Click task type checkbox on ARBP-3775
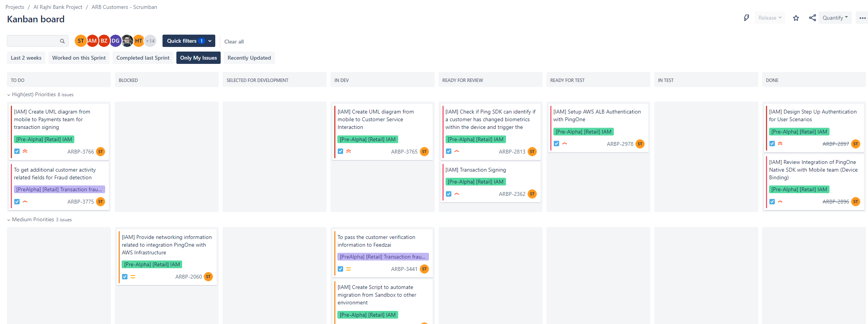Viewport: 868px width, 324px height. 17,202
